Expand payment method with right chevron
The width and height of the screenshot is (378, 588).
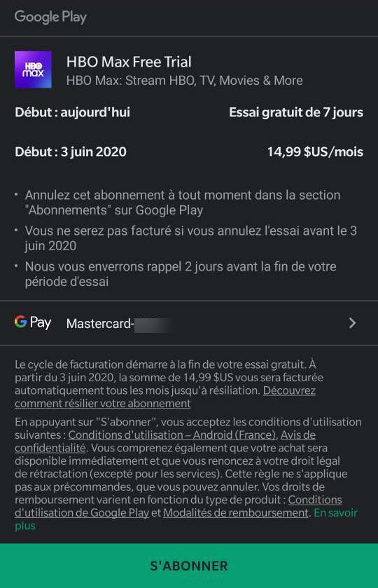click(352, 323)
